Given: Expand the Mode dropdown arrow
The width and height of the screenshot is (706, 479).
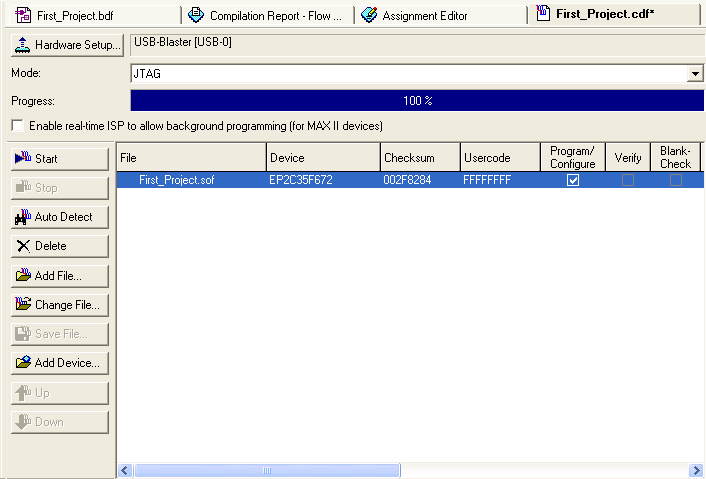Looking at the screenshot, I should (695, 74).
